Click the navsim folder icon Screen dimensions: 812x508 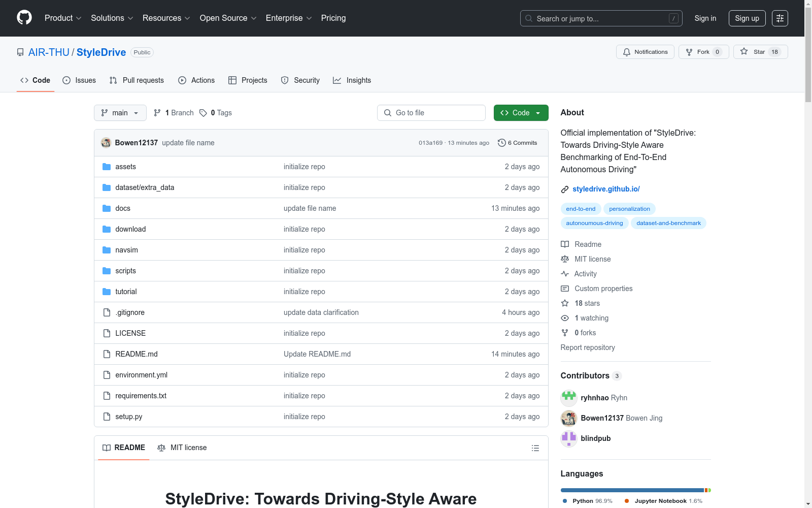click(x=107, y=250)
